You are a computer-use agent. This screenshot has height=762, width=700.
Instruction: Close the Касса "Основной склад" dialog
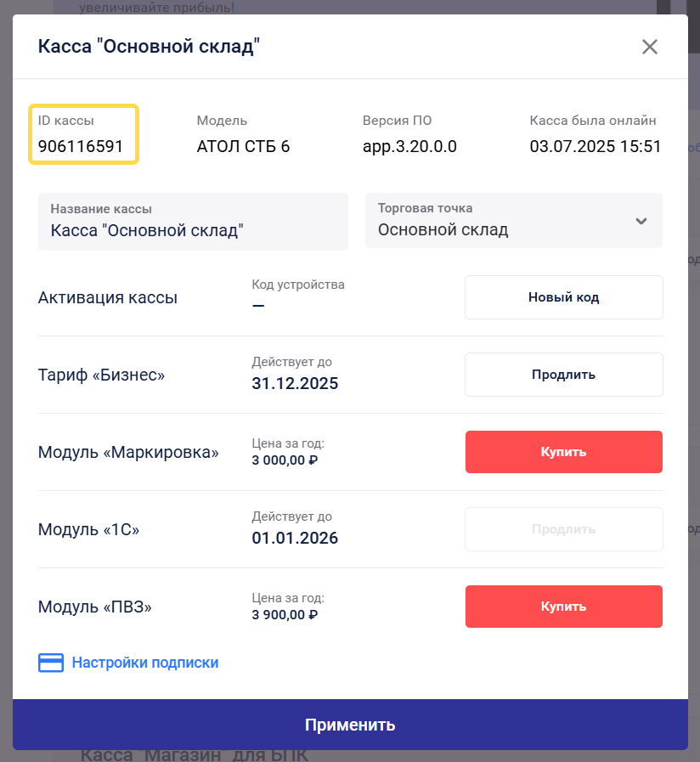(x=650, y=47)
